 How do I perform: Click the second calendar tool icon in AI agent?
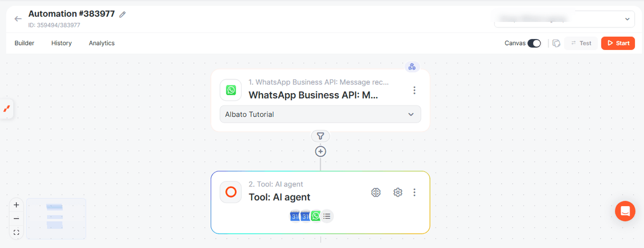[305, 216]
